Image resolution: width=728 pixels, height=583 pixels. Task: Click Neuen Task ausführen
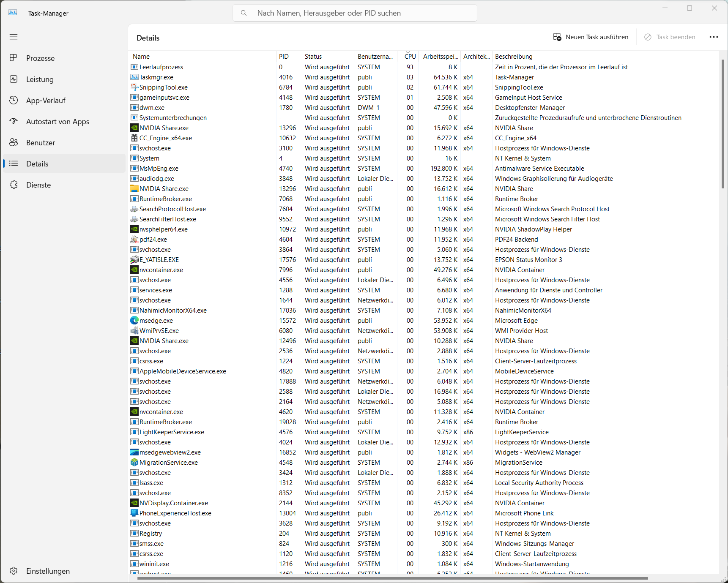[591, 37]
